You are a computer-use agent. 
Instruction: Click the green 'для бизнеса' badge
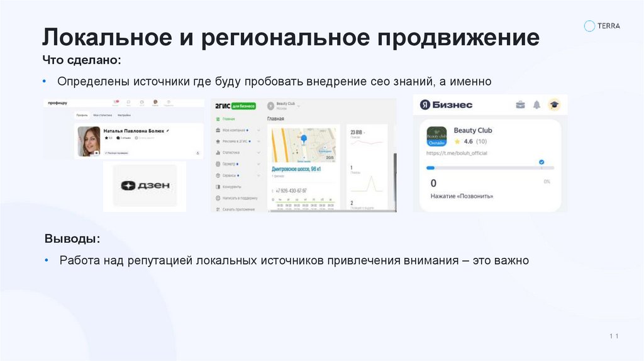coord(243,106)
